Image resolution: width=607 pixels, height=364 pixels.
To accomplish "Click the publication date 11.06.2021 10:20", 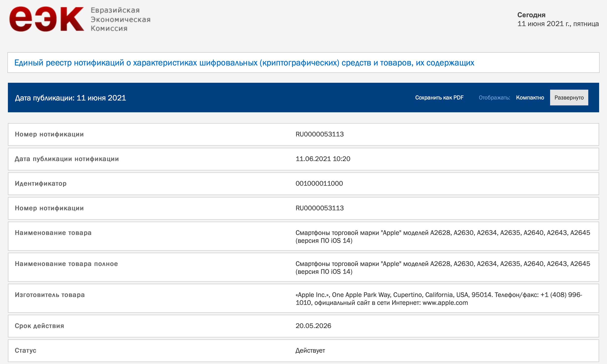I will [322, 159].
